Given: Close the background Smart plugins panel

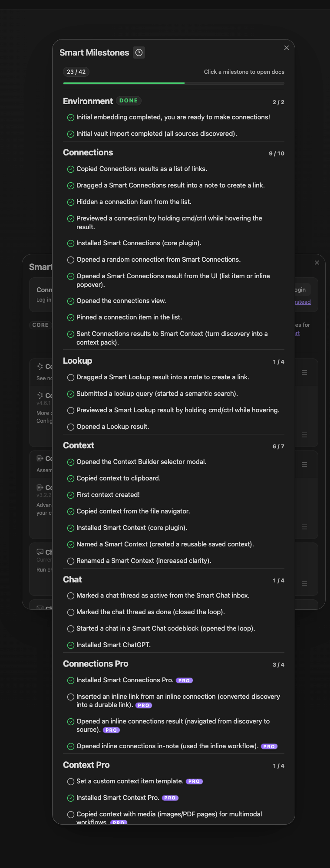Looking at the screenshot, I should point(317,263).
